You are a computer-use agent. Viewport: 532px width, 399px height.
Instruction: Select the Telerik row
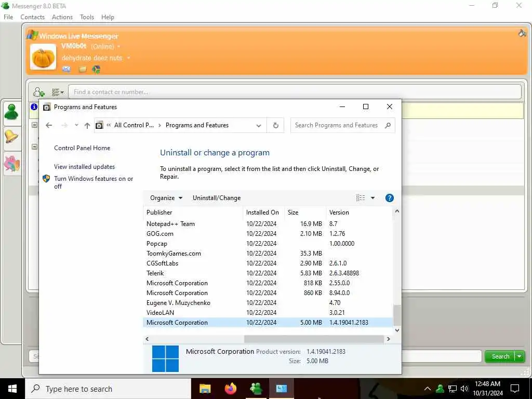(268, 273)
